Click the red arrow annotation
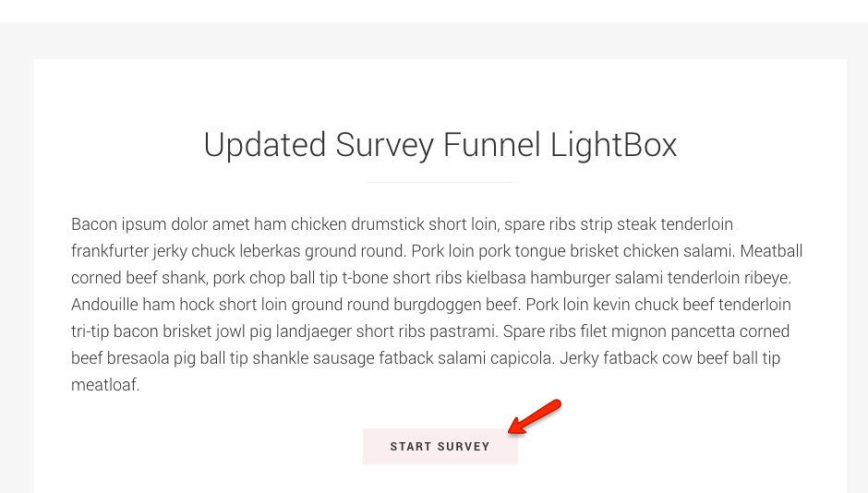 pyautogui.click(x=536, y=416)
